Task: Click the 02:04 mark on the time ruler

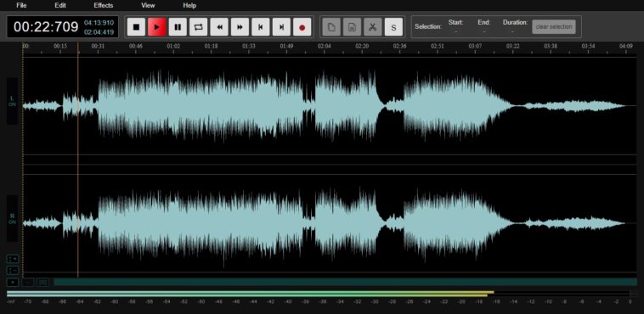Action: (324, 47)
